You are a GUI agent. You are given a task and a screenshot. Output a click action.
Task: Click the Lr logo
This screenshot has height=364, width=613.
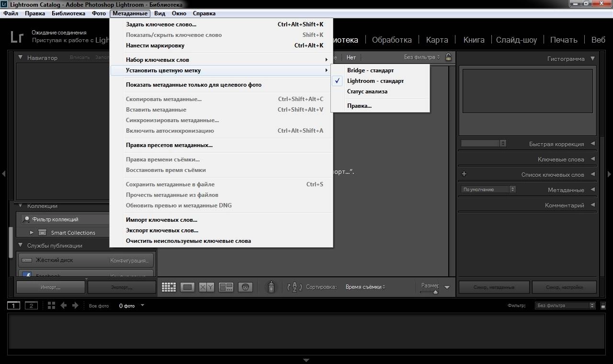[x=17, y=36]
